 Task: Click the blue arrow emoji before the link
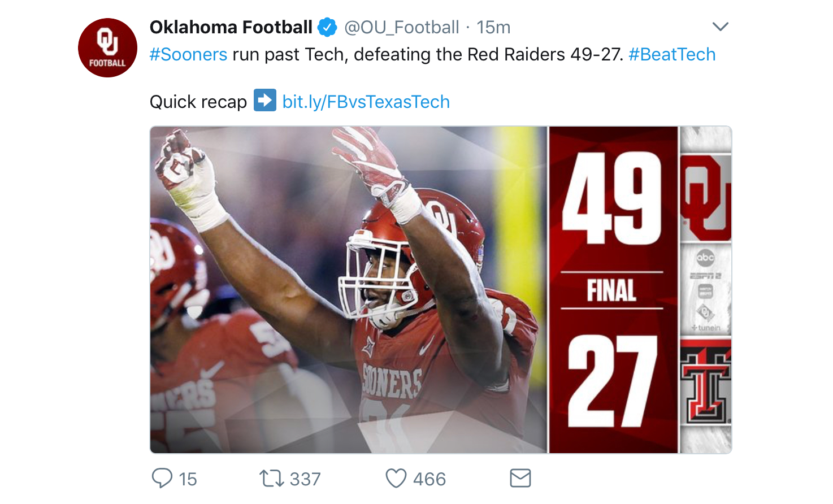tap(264, 101)
